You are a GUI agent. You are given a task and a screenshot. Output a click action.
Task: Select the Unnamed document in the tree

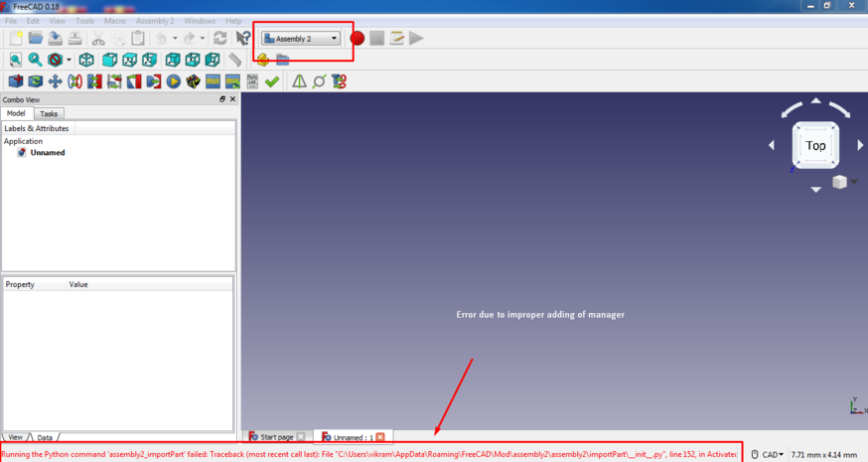pos(48,152)
